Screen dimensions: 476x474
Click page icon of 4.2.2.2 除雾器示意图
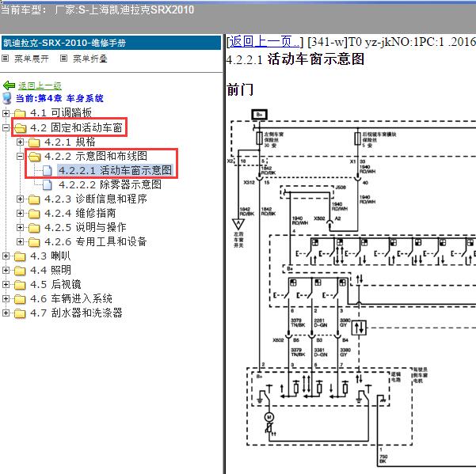point(47,184)
